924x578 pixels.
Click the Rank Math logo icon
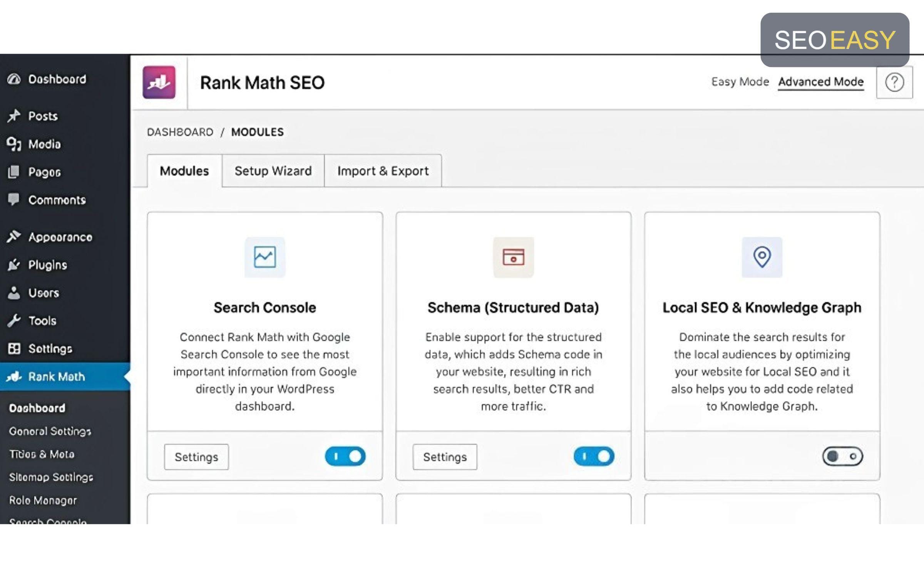159,82
